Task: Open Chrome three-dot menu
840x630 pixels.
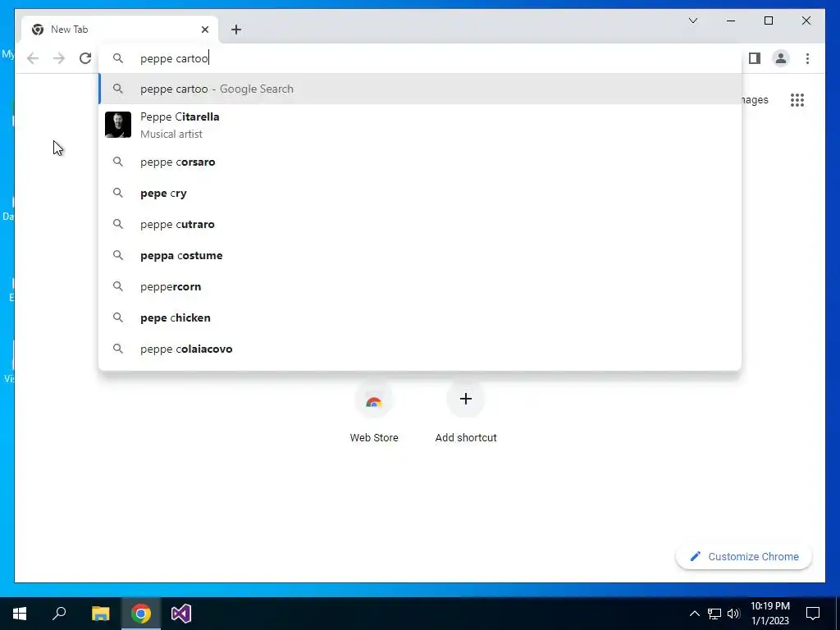Action: 807,58
